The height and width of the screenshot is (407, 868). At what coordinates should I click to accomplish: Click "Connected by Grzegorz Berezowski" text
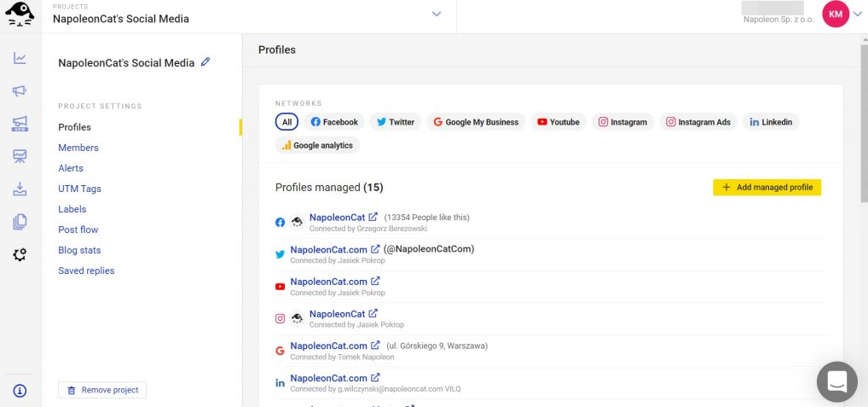pos(368,228)
